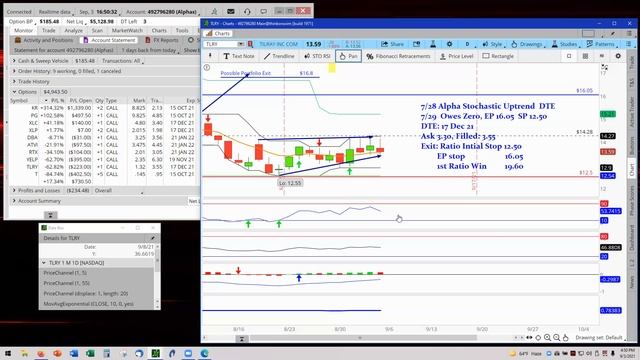640x360 pixels.
Task: Click the account number selector in header
Action: (162, 12)
